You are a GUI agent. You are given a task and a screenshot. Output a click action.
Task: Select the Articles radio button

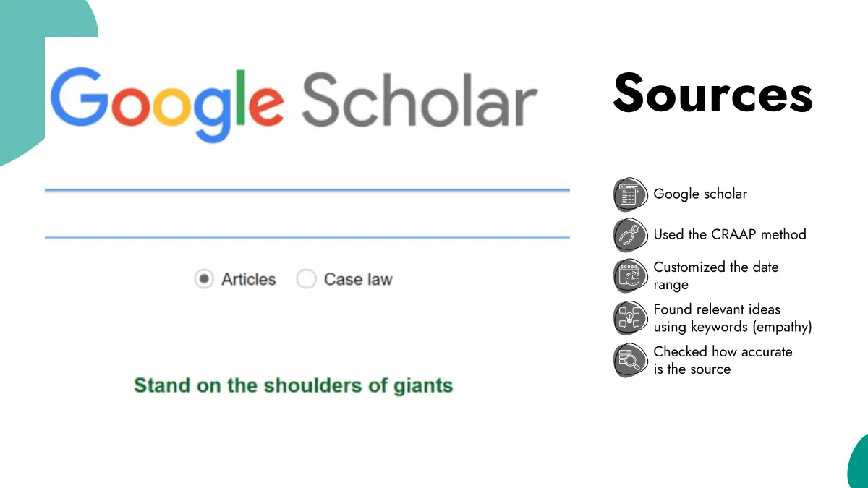[205, 279]
